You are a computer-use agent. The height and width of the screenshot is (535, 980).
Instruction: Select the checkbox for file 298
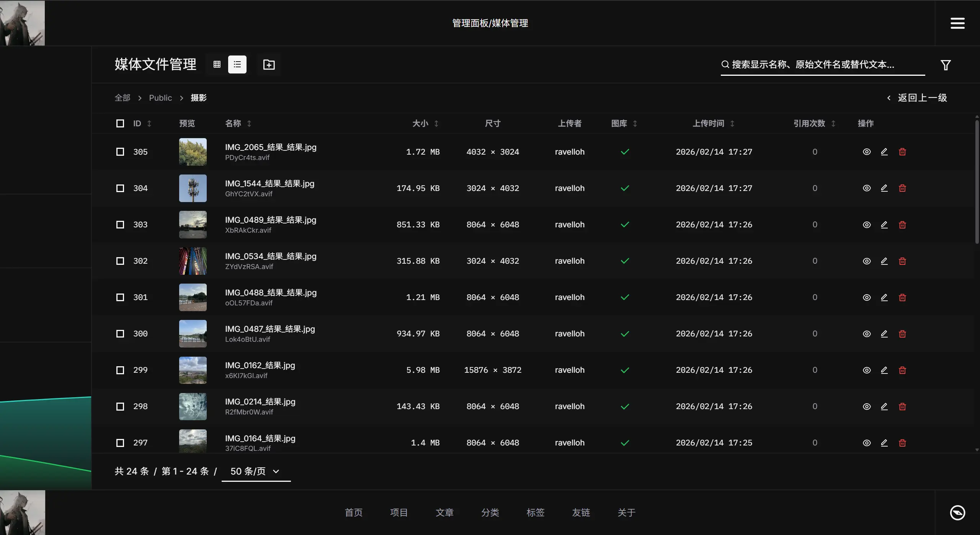pos(120,406)
